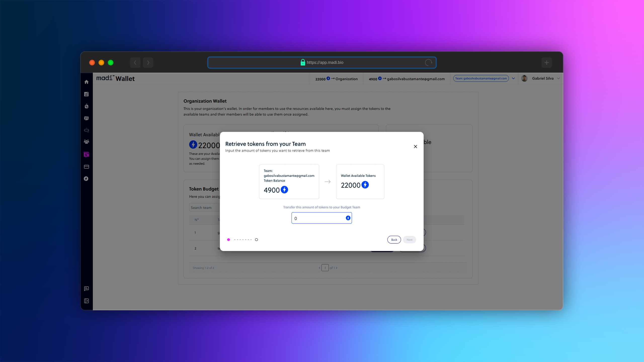Click the Gabriel Silva username text
The height and width of the screenshot is (362, 644).
(543, 78)
